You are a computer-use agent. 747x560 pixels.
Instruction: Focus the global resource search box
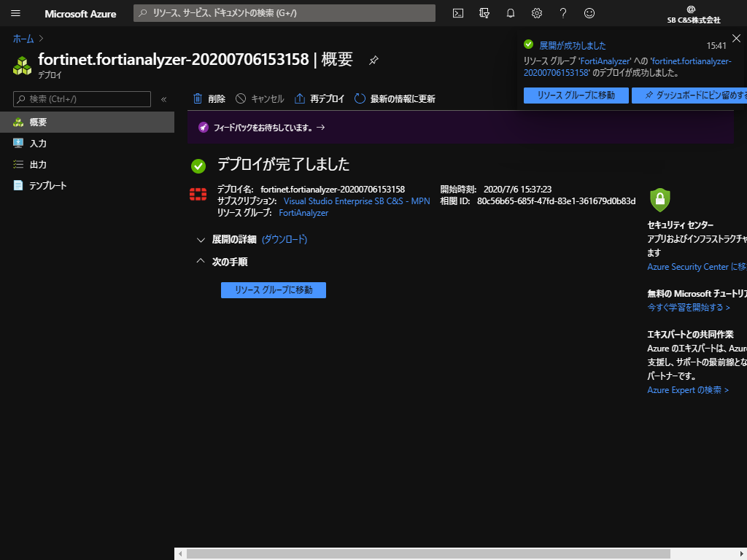(x=285, y=13)
